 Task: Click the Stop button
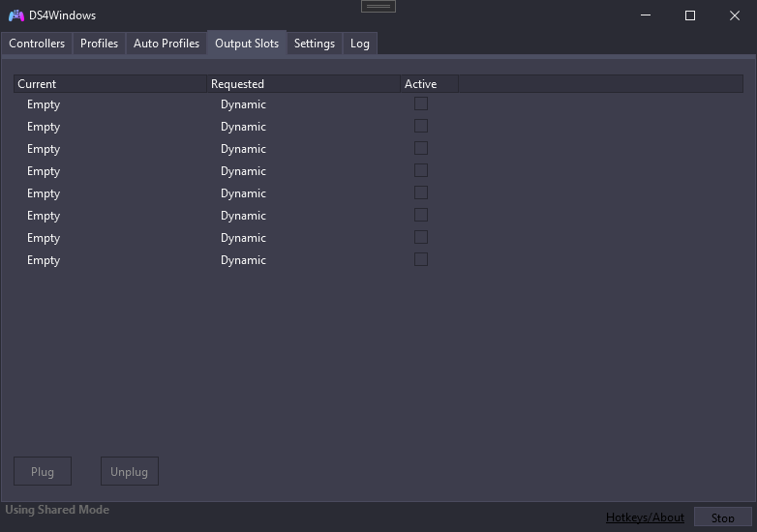(723, 518)
